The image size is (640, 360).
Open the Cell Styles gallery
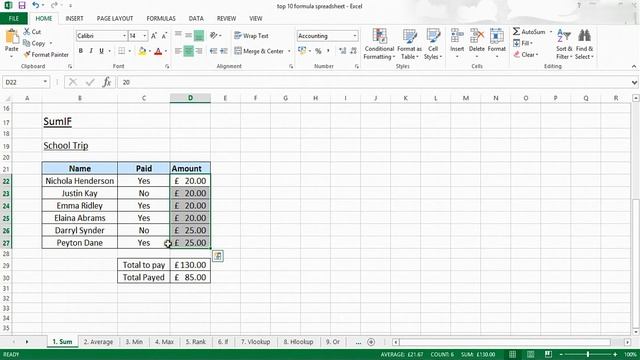click(433, 44)
